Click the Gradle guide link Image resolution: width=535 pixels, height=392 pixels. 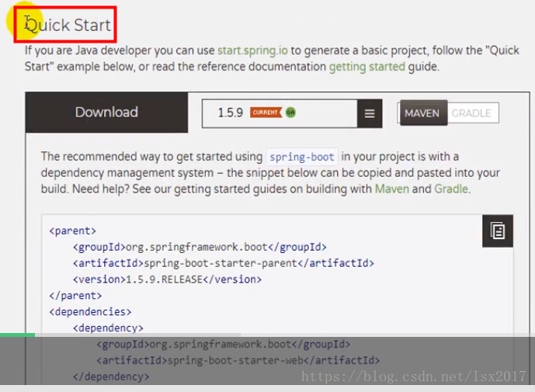tap(451, 189)
